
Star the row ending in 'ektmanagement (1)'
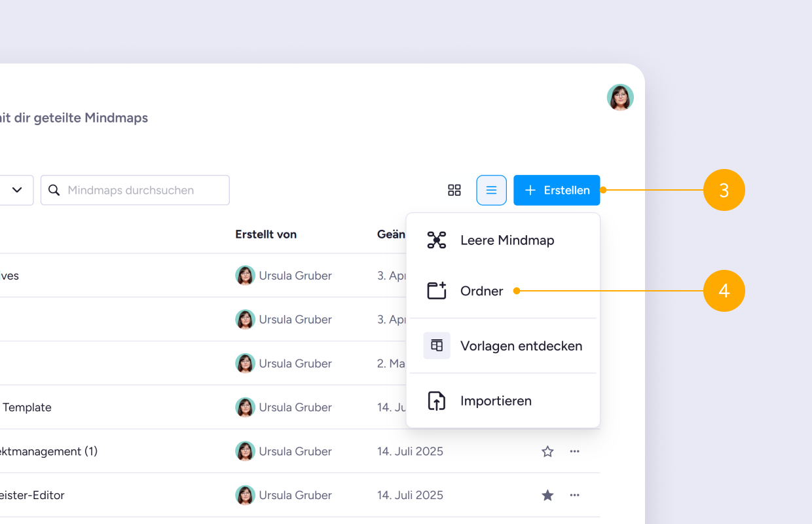pyautogui.click(x=547, y=451)
